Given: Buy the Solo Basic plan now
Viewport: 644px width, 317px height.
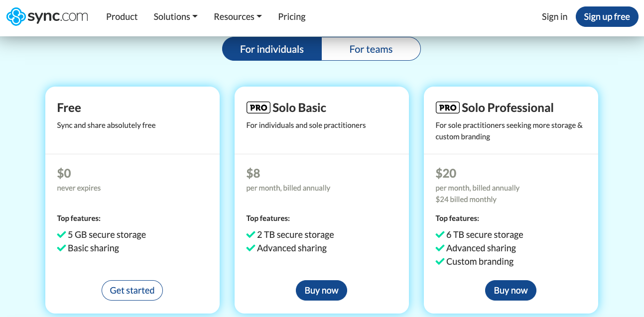Looking at the screenshot, I should pyautogui.click(x=321, y=291).
